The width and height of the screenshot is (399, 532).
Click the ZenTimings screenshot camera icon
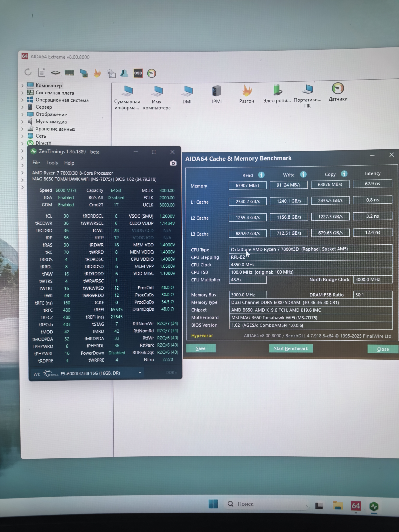tap(173, 163)
